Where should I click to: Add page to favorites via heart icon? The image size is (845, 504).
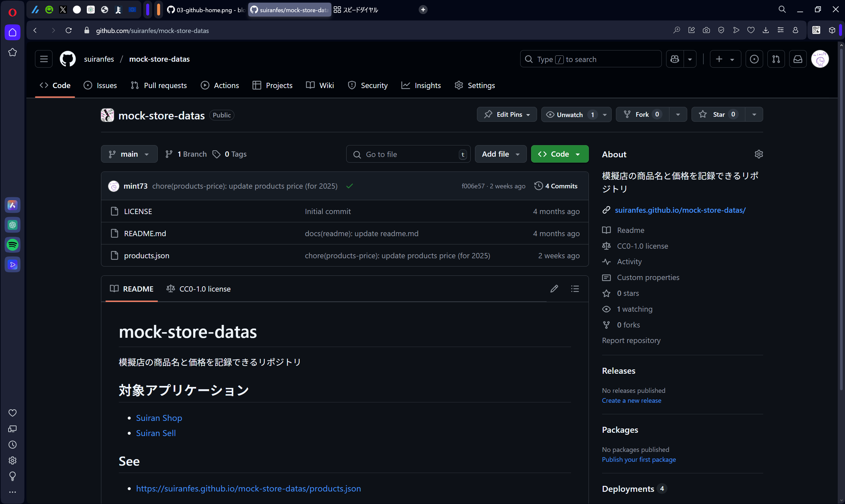(x=751, y=30)
